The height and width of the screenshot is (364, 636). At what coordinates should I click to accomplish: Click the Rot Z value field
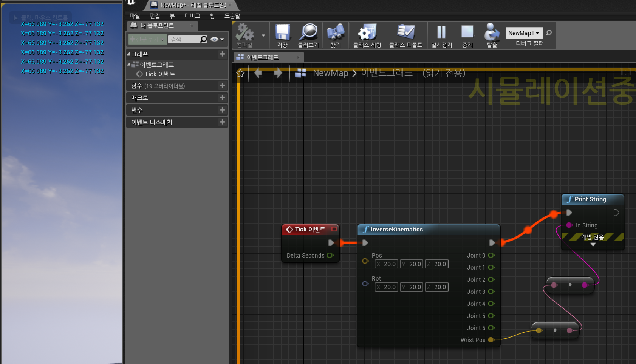coord(436,287)
